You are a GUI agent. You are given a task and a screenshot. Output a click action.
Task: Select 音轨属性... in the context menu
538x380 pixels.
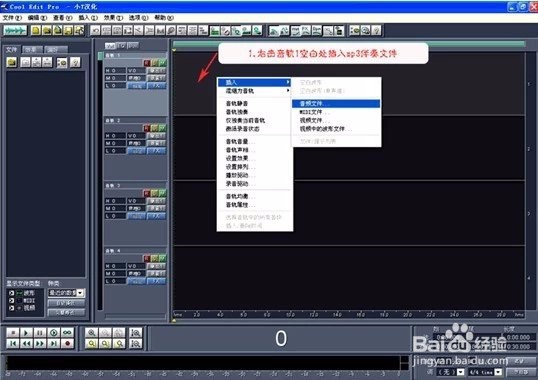(x=255, y=205)
